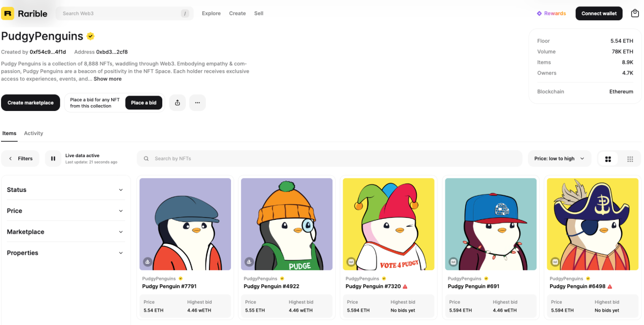Open contract address 0xbd3...2cf8 link
This screenshot has width=644, height=325.
[x=112, y=52]
